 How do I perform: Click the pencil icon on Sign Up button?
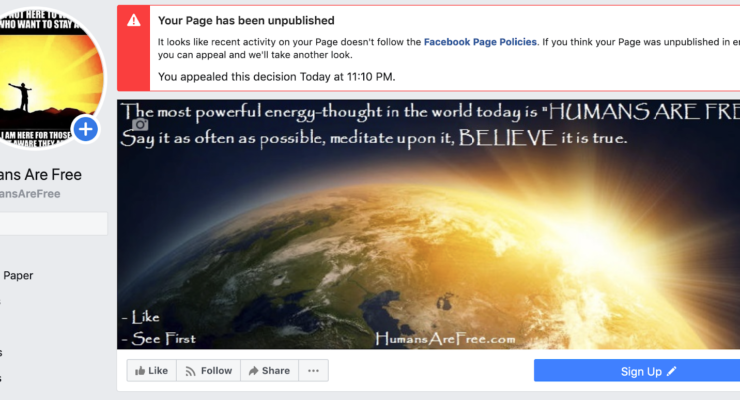[x=672, y=371]
